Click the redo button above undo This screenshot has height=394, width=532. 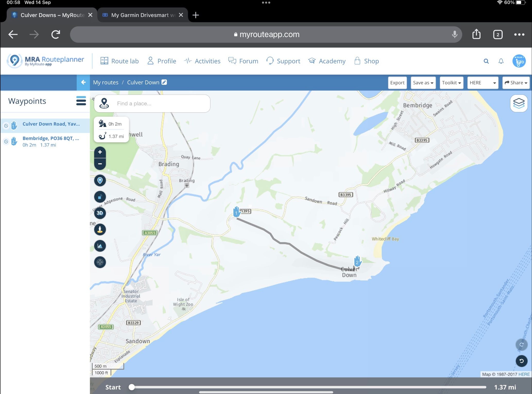point(521,345)
